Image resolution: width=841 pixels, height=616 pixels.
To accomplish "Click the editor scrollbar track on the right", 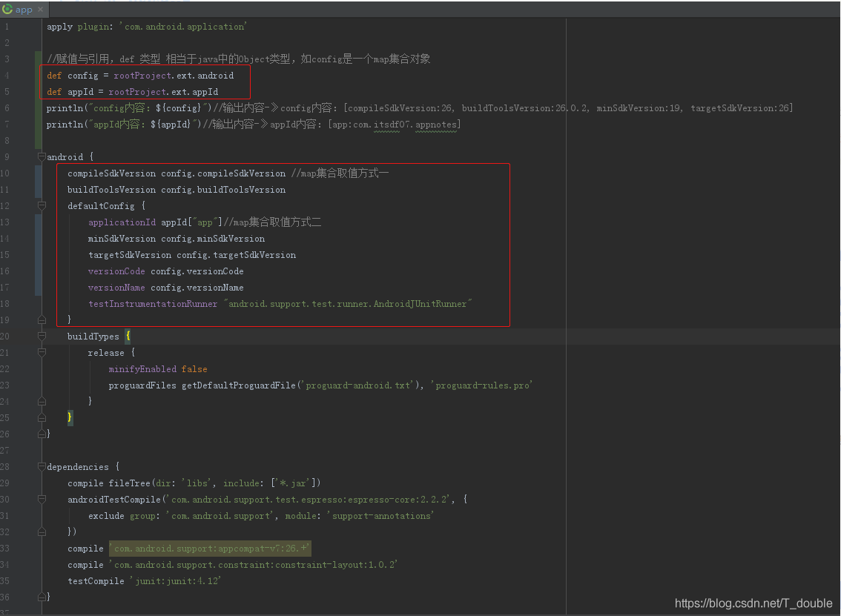I will point(837,297).
